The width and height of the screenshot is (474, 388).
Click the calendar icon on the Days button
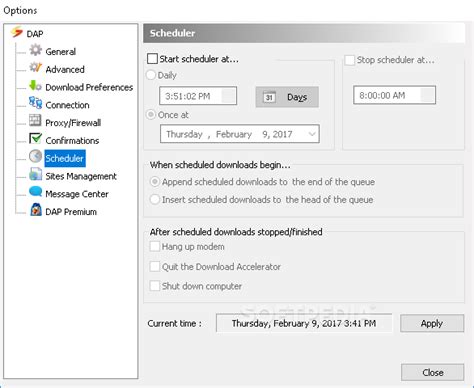tap(269, 97)
